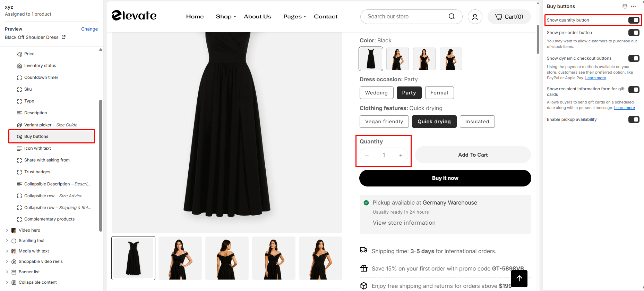Select Insulated clothing feature
Image resolution: width=644 pixels, height=291 pixels.
tap(477, 122)
